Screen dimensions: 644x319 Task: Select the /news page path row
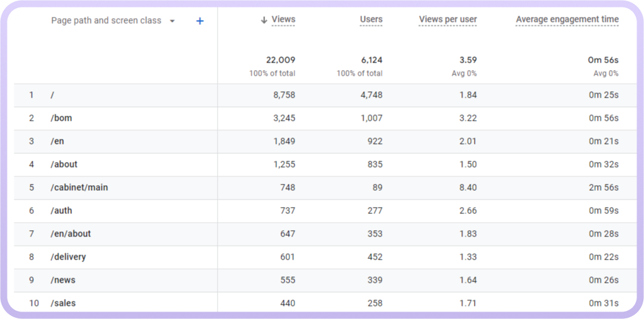[x=63, y=280]
